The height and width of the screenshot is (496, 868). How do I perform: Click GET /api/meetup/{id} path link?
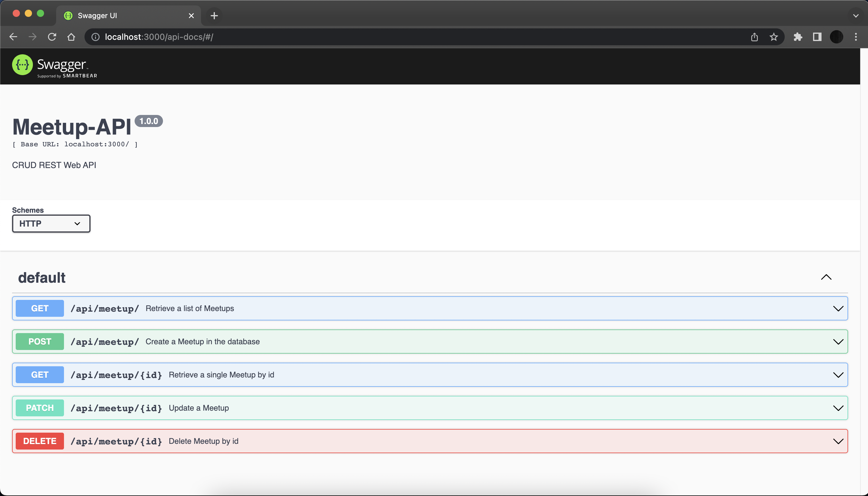(x=116, y=375)
